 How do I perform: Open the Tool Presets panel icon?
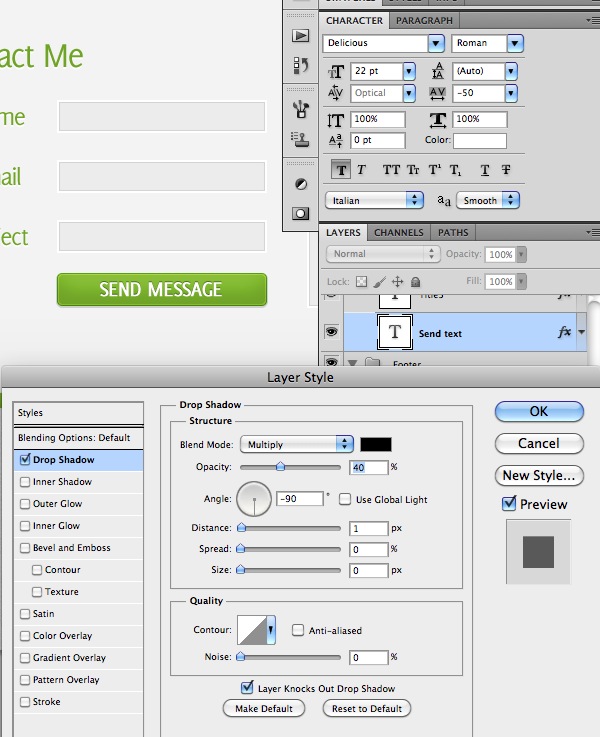300,110
